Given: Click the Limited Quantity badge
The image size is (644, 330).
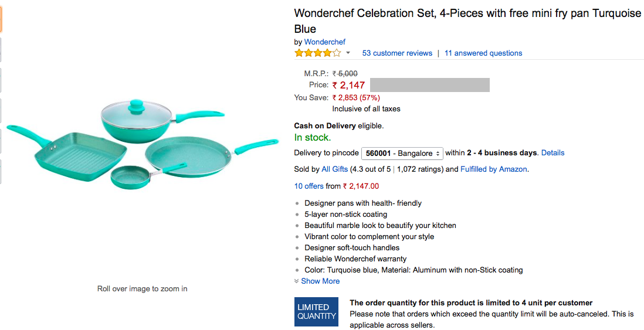Looking at the screenshot, I should tap(317, 312).
